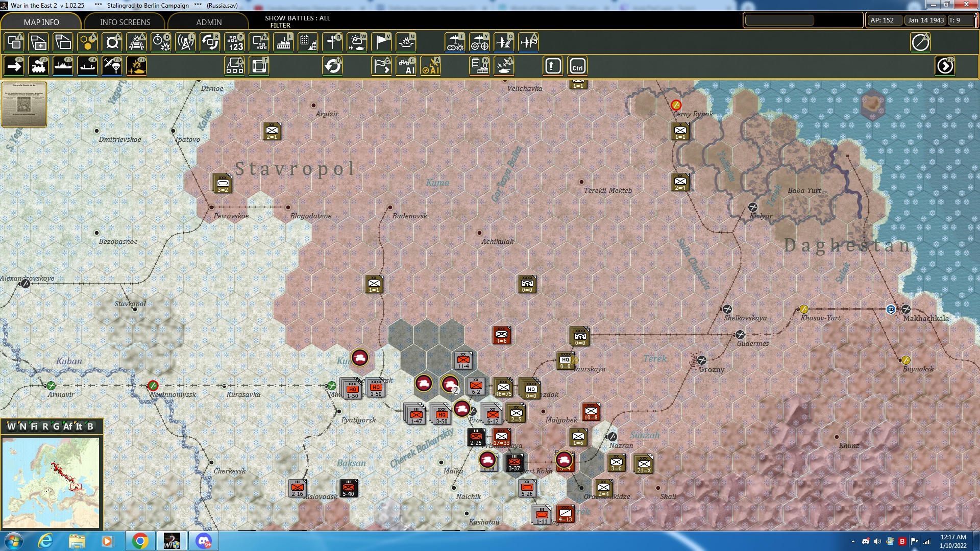
Task: Select the F3 naval ship mode
Action: 63,66
